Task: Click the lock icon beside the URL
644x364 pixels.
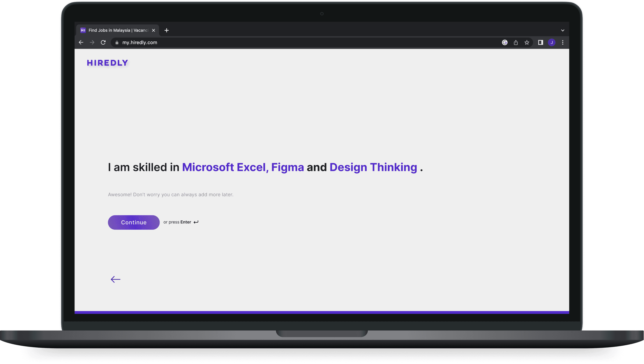Action: coord(117,42)
